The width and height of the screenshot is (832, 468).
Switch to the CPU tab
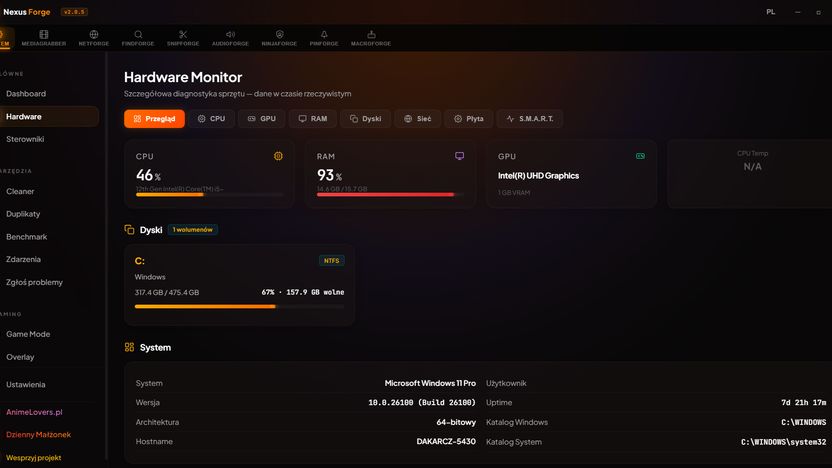click(x=212, y=119)
